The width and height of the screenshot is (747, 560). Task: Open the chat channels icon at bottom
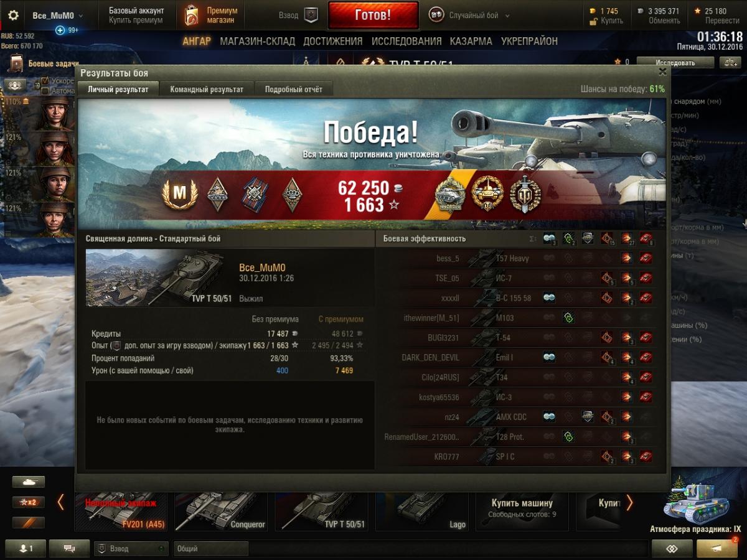[69, 548]
